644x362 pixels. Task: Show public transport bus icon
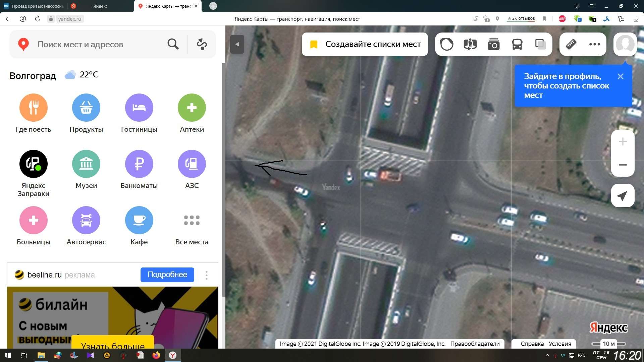click(x=517, y=44)
